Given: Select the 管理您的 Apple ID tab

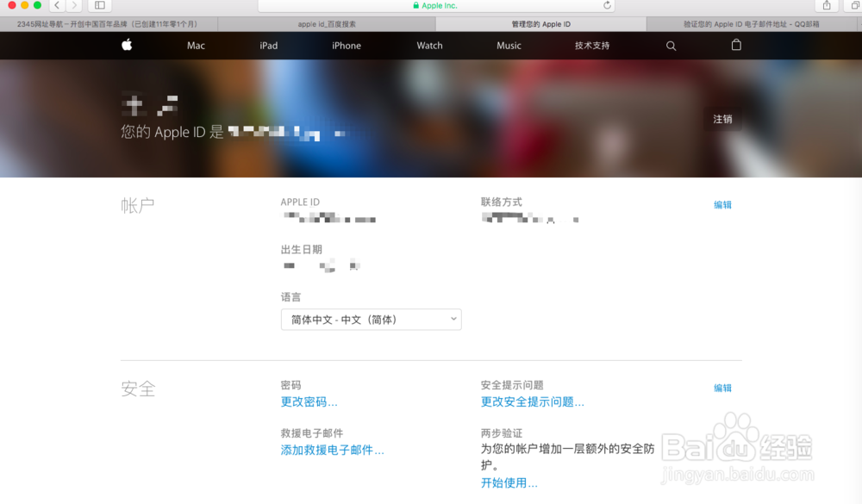Looking at the screenshot, I should [541, 24].
